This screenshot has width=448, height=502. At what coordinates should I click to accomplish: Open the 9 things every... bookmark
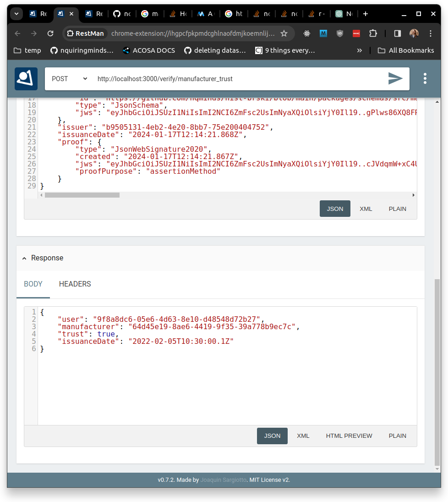285,50
